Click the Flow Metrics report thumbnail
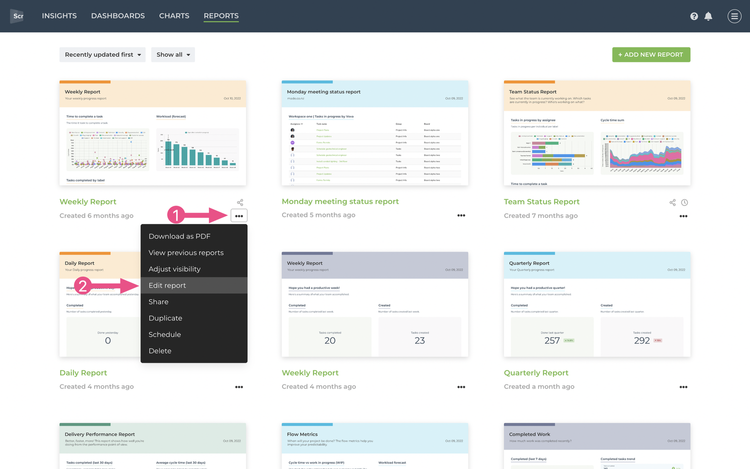The image size is (750, 469). click(x=375, y=446)
